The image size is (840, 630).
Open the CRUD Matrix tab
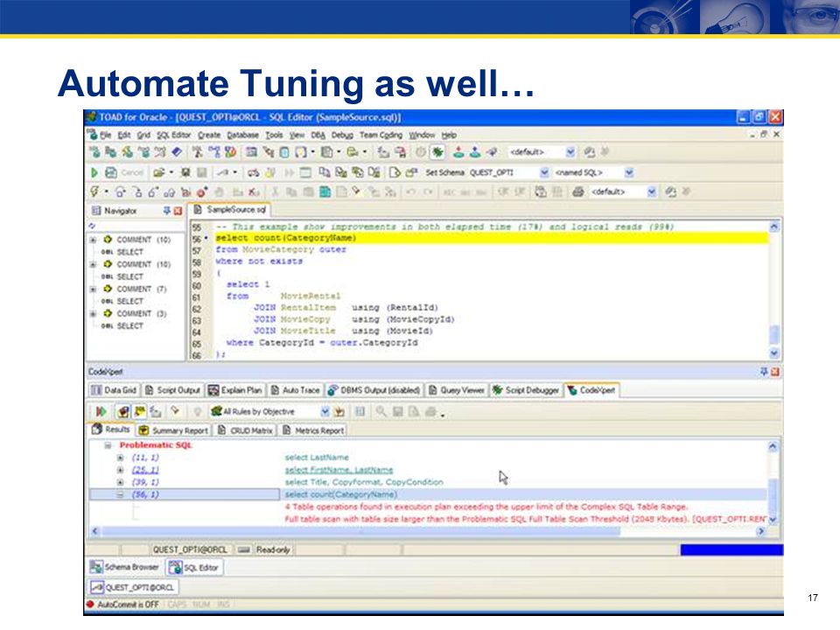click(x=245, y=430)
